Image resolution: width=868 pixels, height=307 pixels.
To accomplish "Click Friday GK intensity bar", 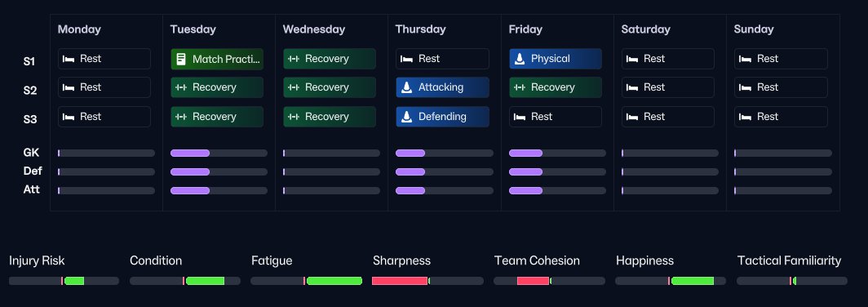I will tap(557, 153).
